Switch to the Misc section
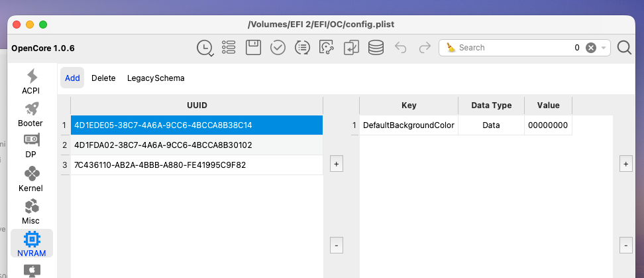 pyautogui.click(x=31, y=211)
